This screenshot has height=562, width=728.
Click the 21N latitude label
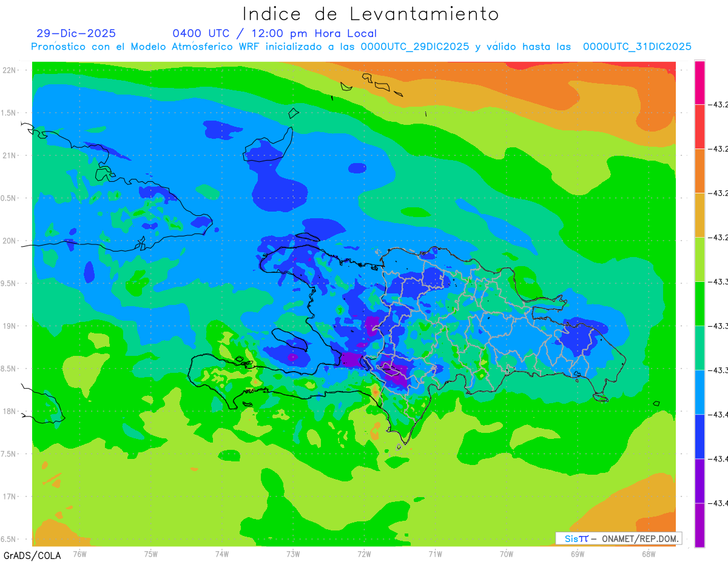pos(9,155)
